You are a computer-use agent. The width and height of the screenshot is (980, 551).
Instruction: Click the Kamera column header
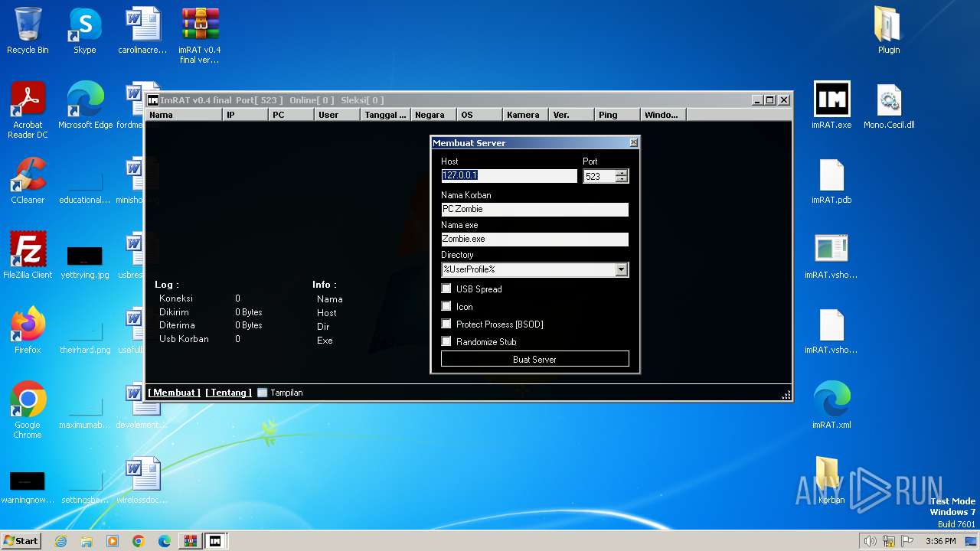[x=525, y=115]
